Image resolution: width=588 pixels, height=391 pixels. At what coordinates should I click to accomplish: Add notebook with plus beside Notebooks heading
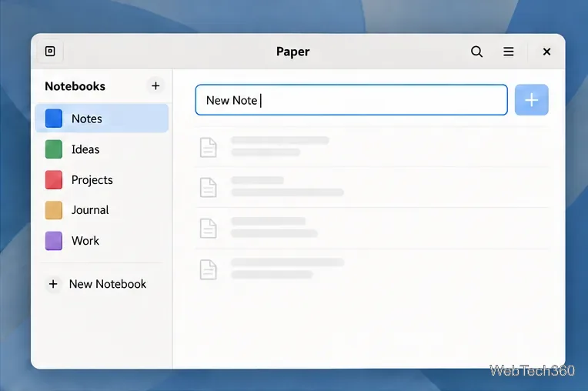(x=155, y=86)
